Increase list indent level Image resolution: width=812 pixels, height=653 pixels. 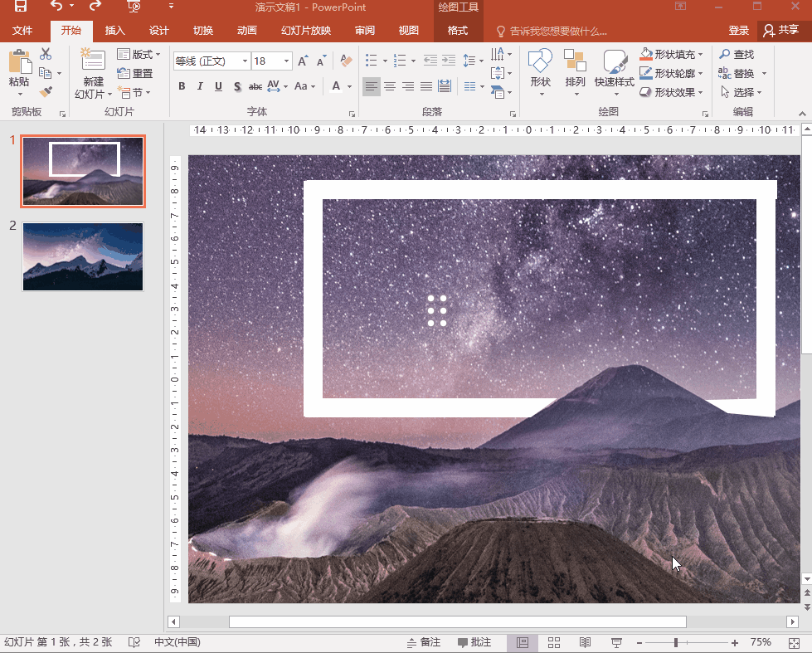point(449,61)
